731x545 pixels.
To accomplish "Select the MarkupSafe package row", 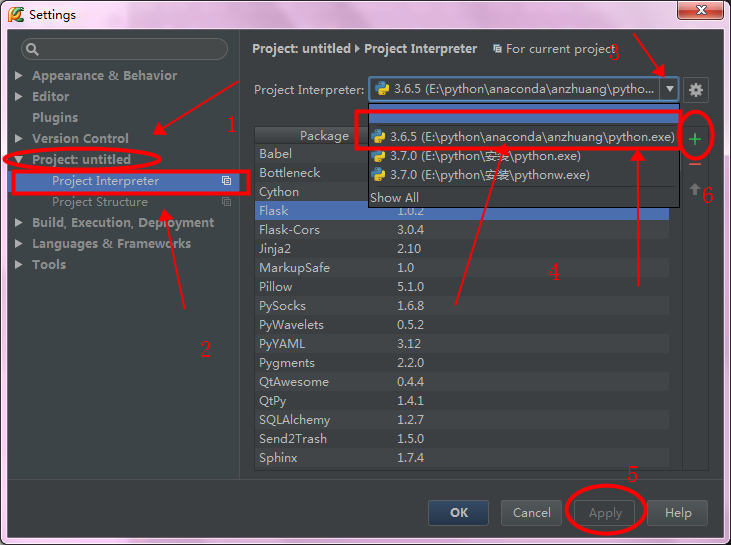I will [x=462, y=268].
